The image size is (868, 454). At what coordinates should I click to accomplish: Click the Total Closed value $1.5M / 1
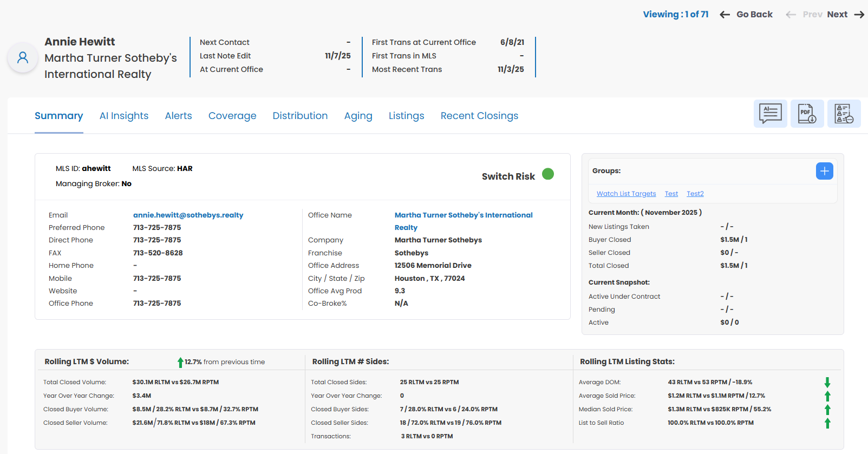[734, 266]
